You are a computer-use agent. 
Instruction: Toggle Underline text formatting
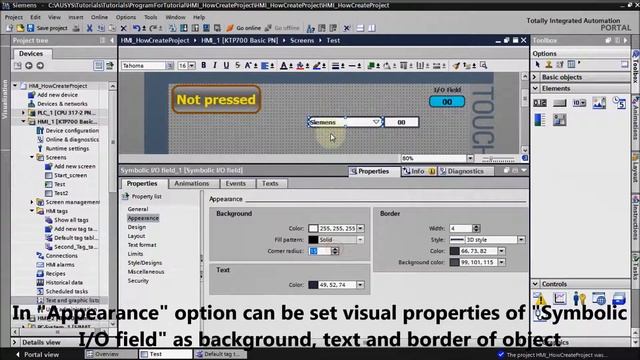coord(226,65)
